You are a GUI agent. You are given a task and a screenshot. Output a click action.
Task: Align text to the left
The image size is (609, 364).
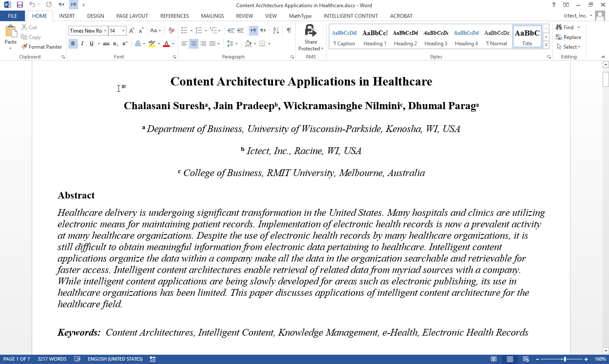coord(185,44)
